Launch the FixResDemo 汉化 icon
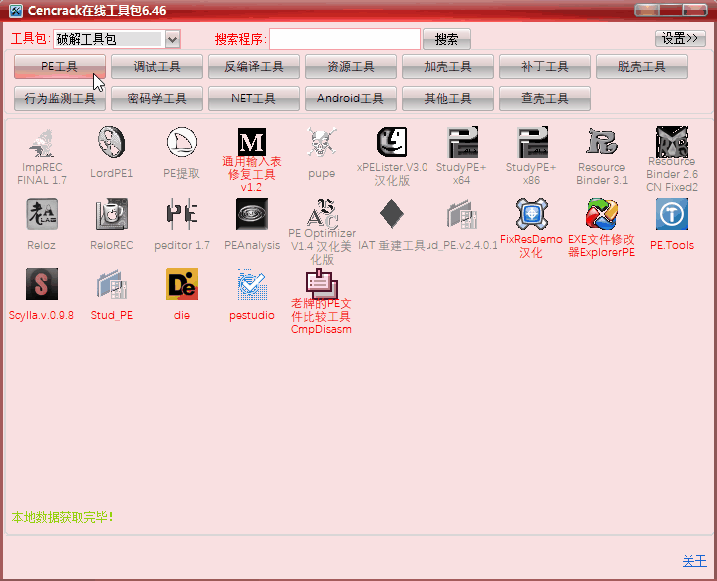 point(532,214)
